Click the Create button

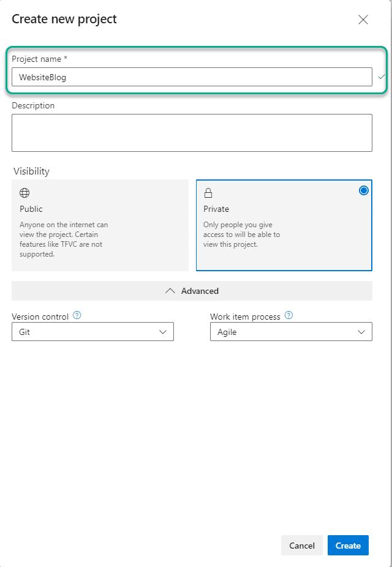click(348, 546)
